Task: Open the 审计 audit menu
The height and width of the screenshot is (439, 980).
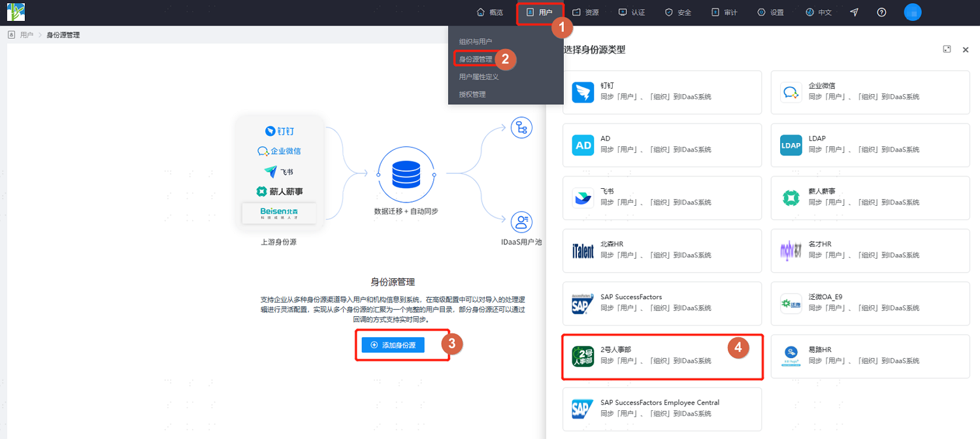Action: click(725, 12)
